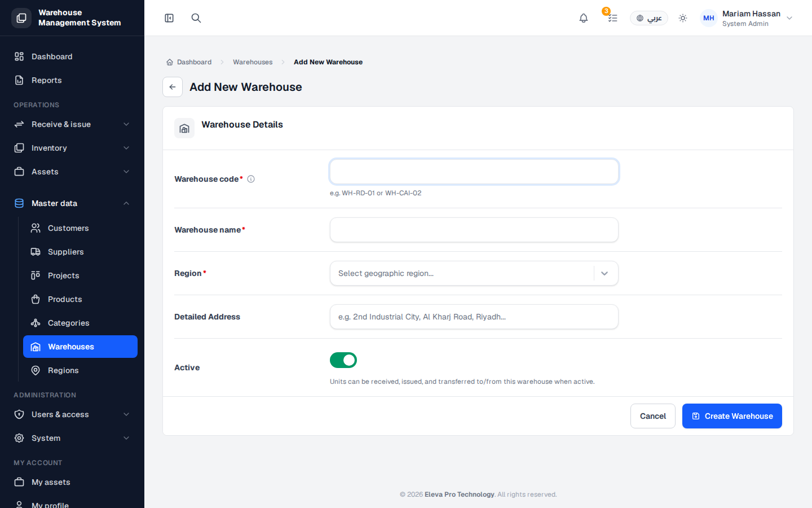This screenshot has width=812, height=508.
Task: Open Regions in the sidebar
Action: (x=80, y=370)
